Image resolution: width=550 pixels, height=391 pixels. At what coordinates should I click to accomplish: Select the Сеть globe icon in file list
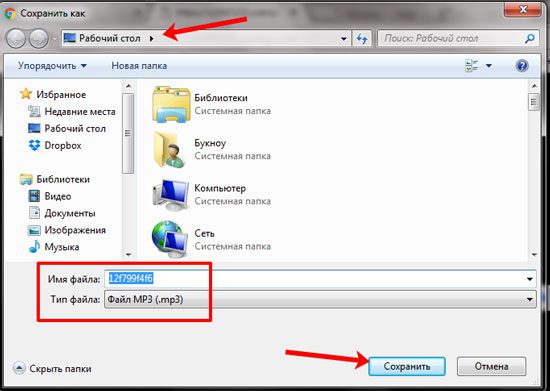(170, 239)
